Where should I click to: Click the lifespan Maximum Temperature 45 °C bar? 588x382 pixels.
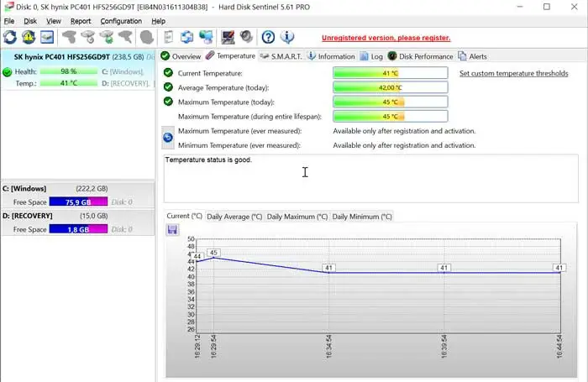[390, 116]
